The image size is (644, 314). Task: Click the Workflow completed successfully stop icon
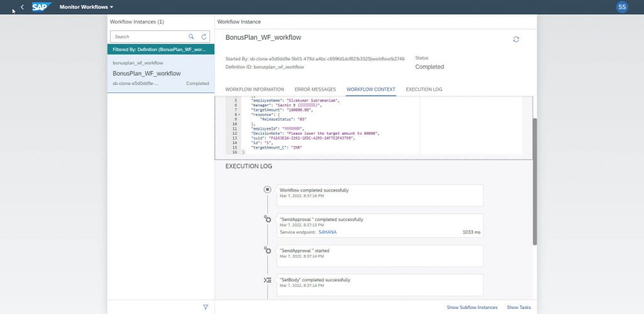pos(267,189)
